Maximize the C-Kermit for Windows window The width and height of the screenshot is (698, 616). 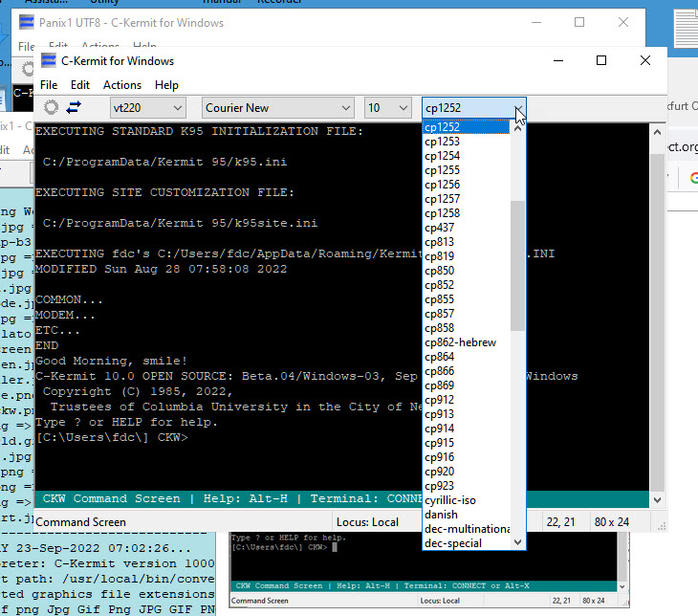point(601,60)
